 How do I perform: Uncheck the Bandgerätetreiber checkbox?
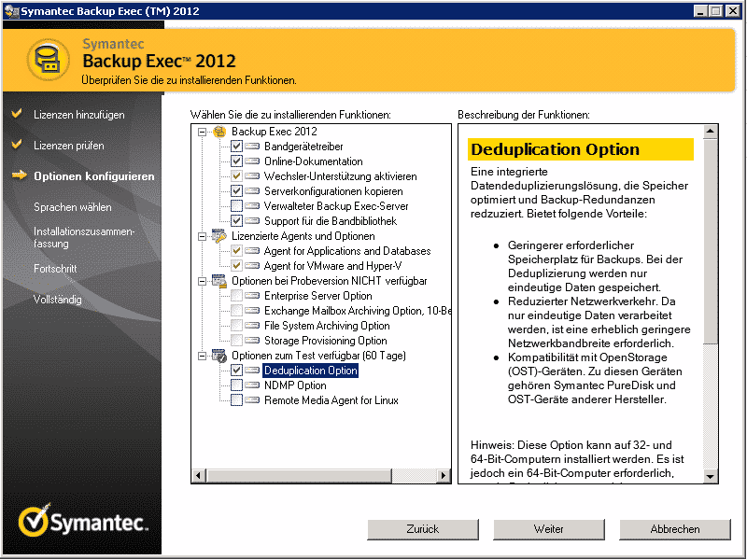[237, 147]
